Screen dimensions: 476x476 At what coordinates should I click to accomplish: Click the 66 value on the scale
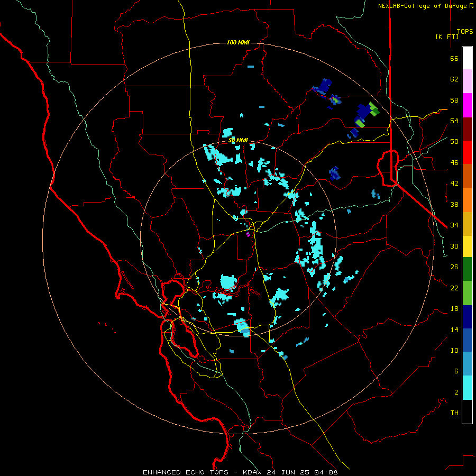point(454,58)
